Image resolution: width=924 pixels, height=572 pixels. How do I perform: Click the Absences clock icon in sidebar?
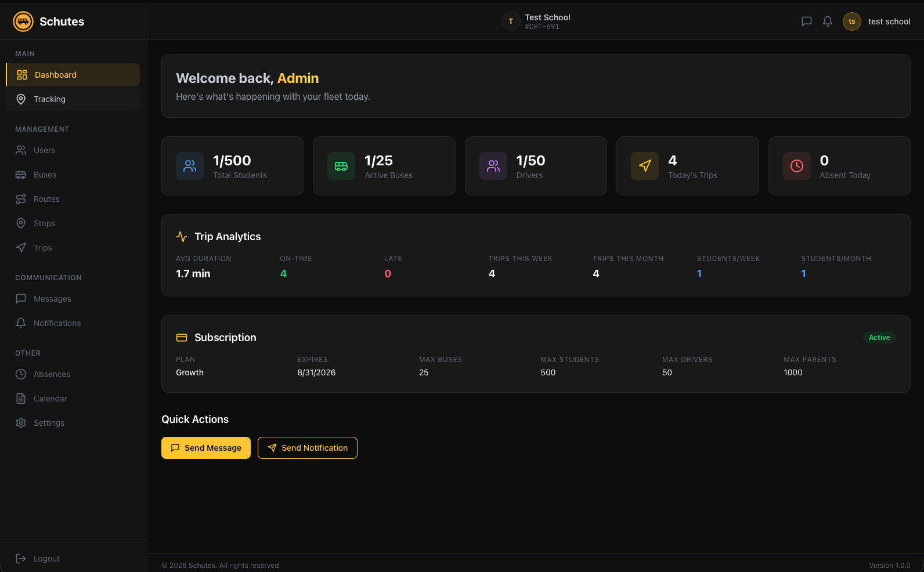click(21, 374)
